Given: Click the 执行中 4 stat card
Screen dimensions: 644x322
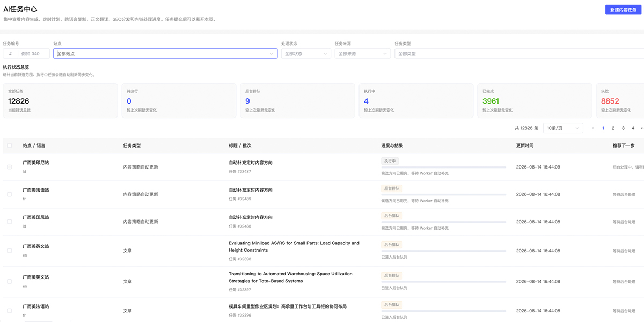Looking at the screenshot, I should pos(416,100).
